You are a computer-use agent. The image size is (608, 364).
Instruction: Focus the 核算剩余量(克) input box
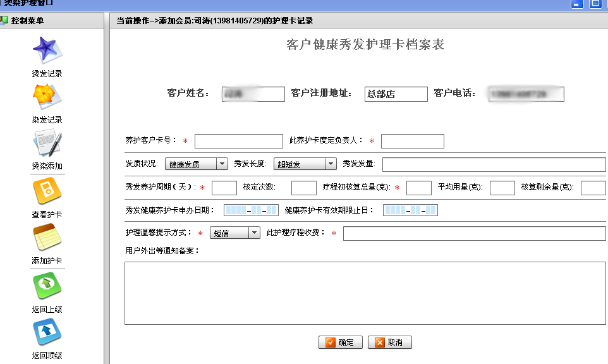tap(593, 188)
